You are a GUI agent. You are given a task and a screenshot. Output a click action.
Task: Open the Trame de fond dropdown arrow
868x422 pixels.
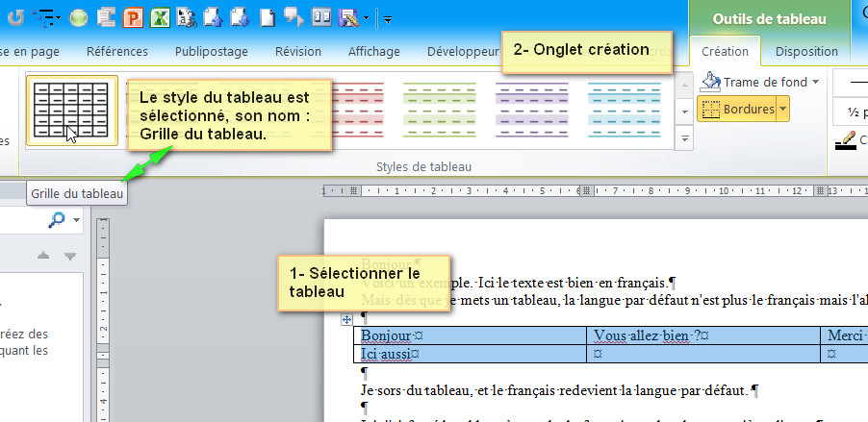tap(815, 83)
